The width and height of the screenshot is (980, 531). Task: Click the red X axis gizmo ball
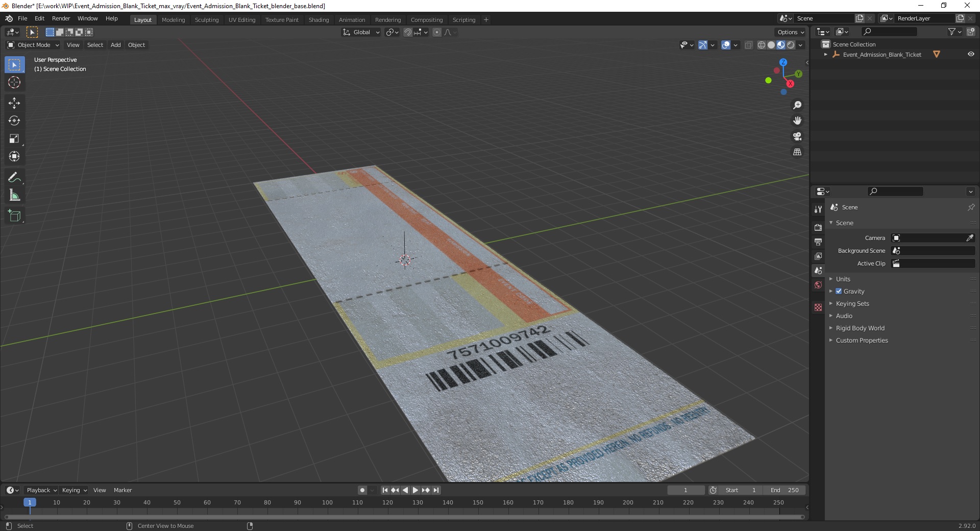pos(790,84)
